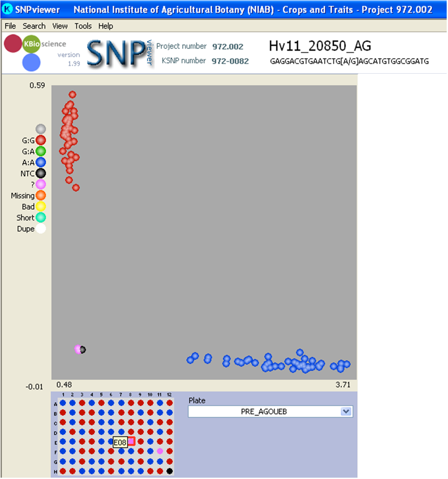Image resolution: width=448 pixels, height=479 pixels.
Task: Click blue well C10 on plate map
Action: [x=150, y=422]
